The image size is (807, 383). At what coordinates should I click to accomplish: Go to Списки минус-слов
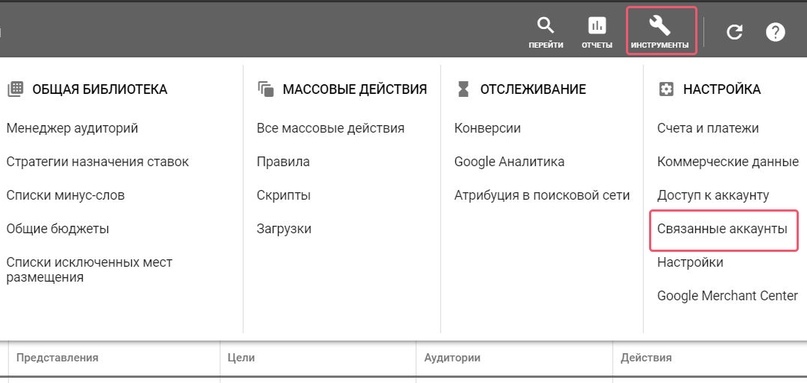pos(65,195)
